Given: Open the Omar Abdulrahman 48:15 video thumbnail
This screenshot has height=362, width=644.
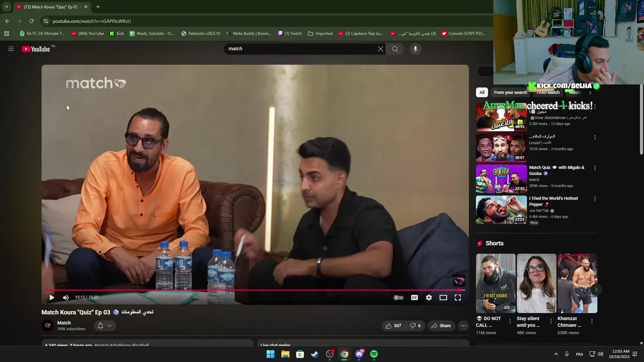Looking at the screenshot, I should tap(501, 117).
